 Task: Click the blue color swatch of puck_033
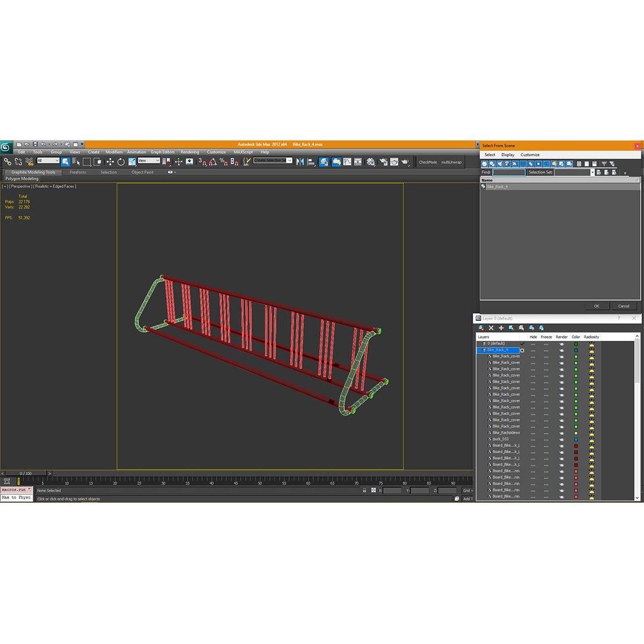576,439
